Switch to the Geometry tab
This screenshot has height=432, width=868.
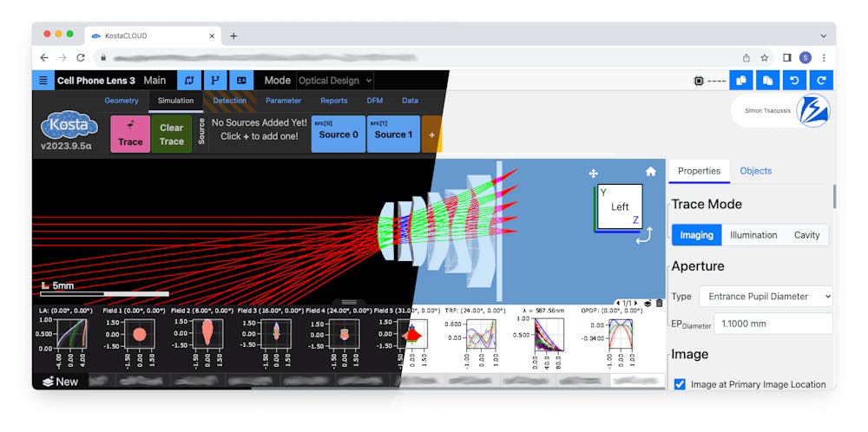(122, 101)
